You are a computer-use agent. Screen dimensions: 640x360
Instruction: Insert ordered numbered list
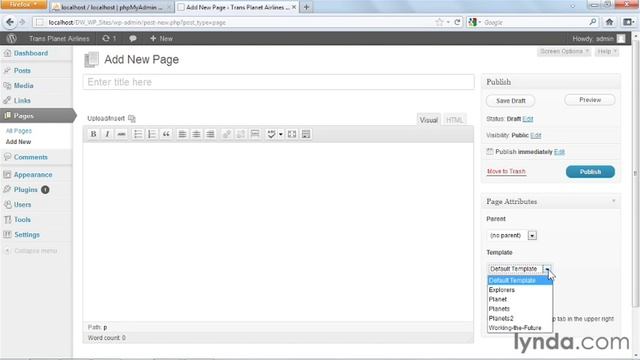click(x=152, y=134)
